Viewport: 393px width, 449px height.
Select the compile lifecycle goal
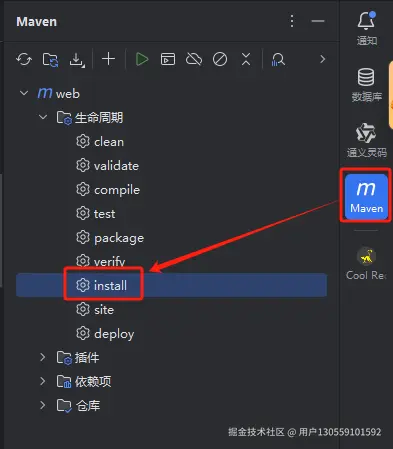click(171, 190)
